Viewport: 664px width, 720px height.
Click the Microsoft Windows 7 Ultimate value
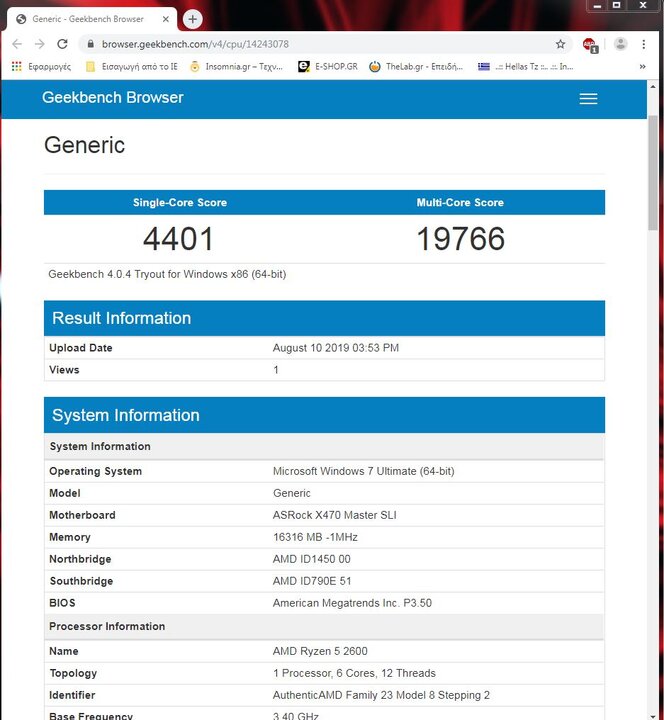(364, 471)
